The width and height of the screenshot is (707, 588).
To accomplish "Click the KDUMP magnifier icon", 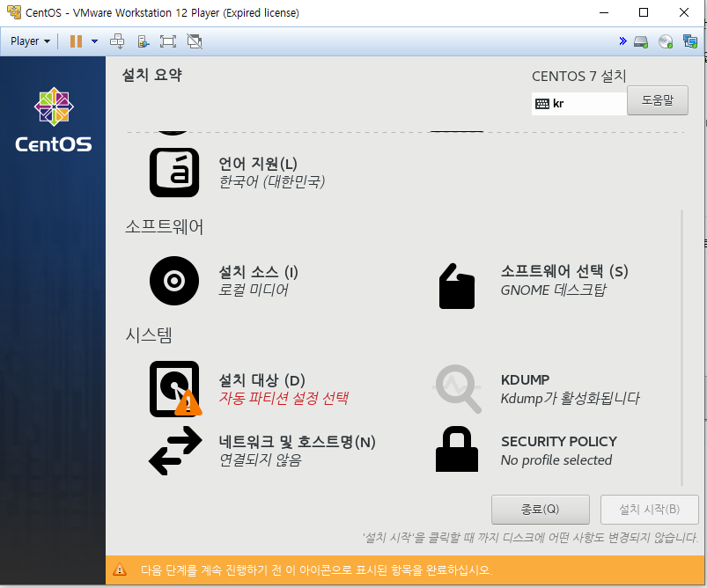I will coord(458,389).
